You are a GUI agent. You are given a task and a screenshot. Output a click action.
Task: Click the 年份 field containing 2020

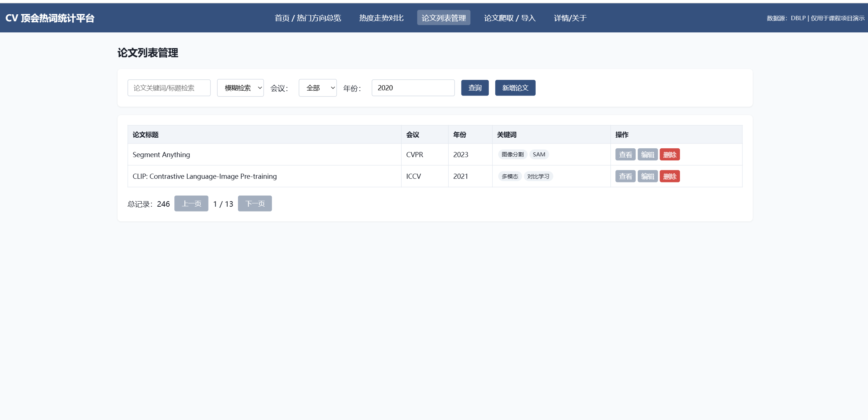coord(413,88)
